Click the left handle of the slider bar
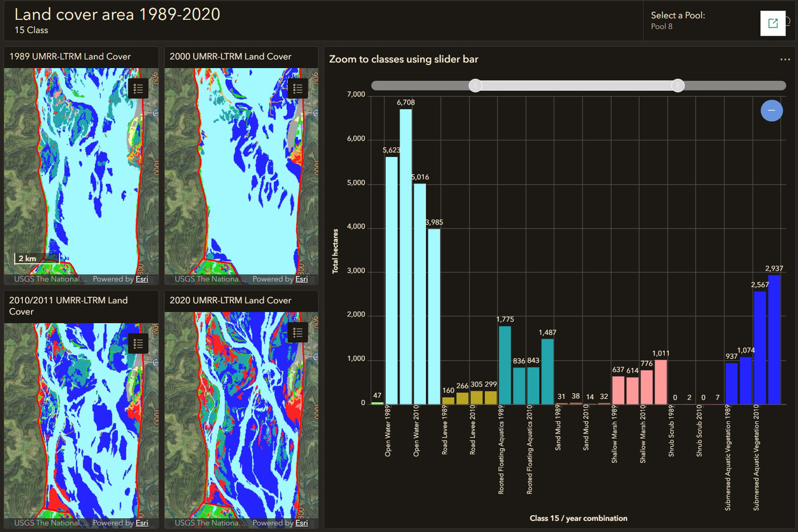This screenshot has width=798, height=532. (475, 85)
